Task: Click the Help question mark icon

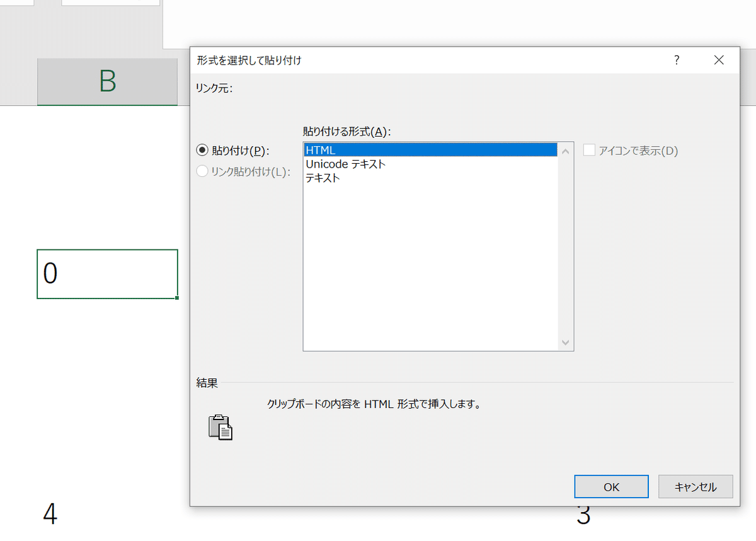Action: click(x=677, y=60)
